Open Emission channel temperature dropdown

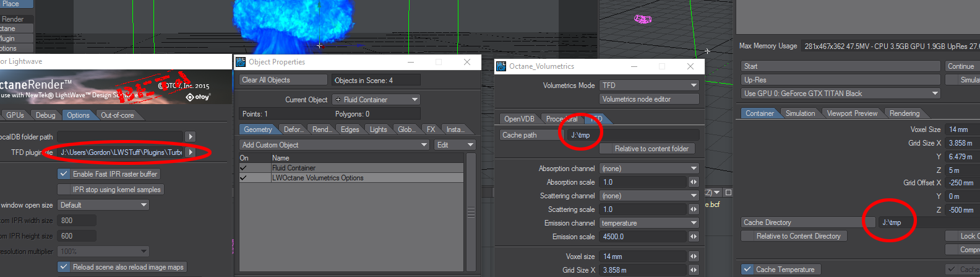650,223
